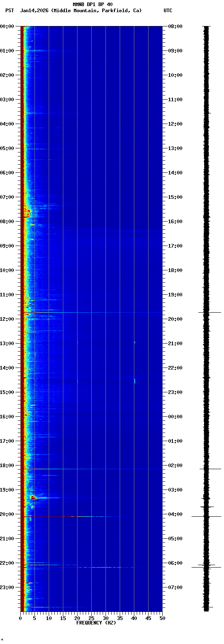Click the 00:00 label on the UTC axis

(x=175, y=417)
